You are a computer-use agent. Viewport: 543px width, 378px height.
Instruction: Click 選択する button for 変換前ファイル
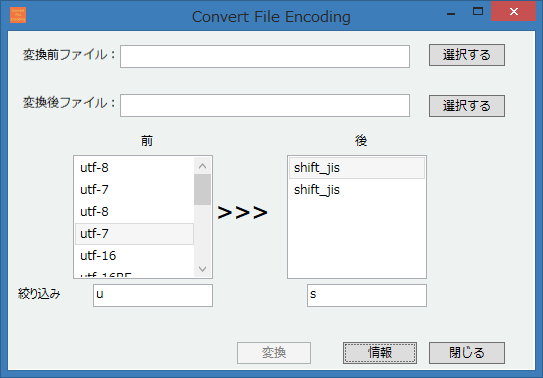coord(467,55)
